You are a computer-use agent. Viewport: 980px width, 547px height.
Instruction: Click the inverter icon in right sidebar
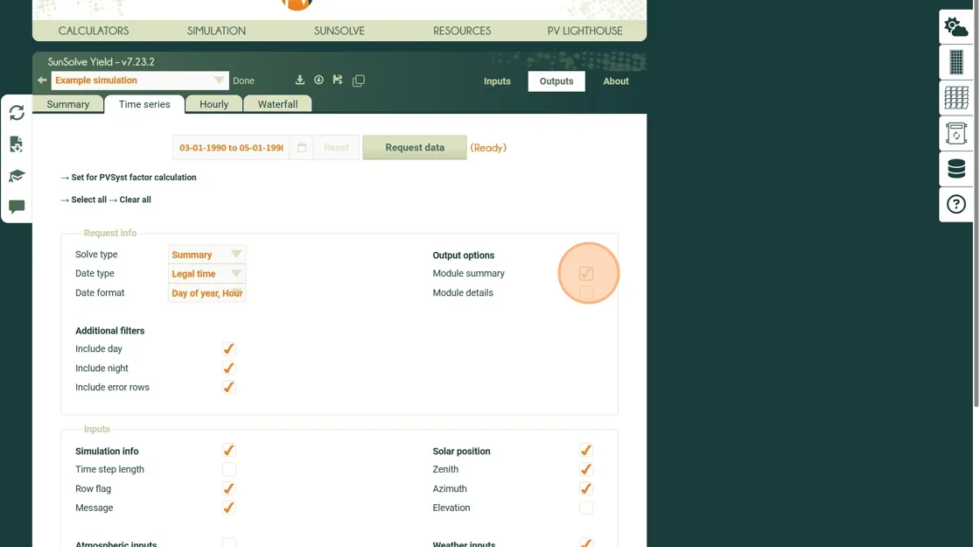(955, 134)
